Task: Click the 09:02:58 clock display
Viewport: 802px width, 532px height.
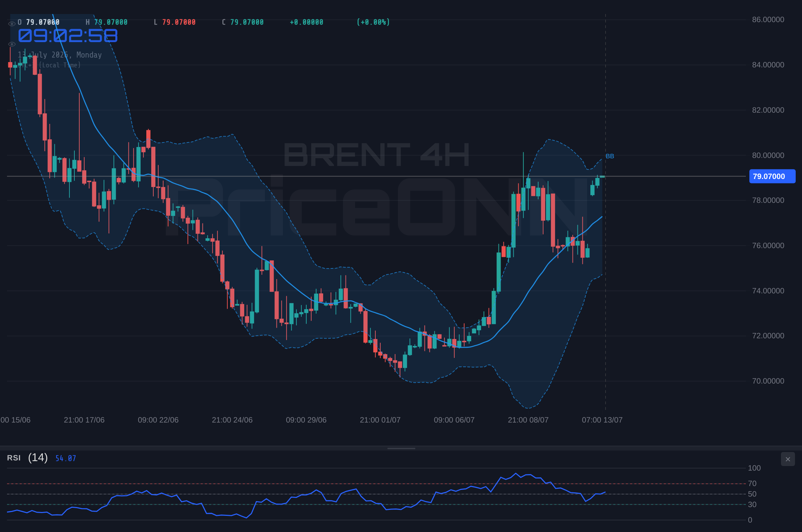Action: pos(68,36)
